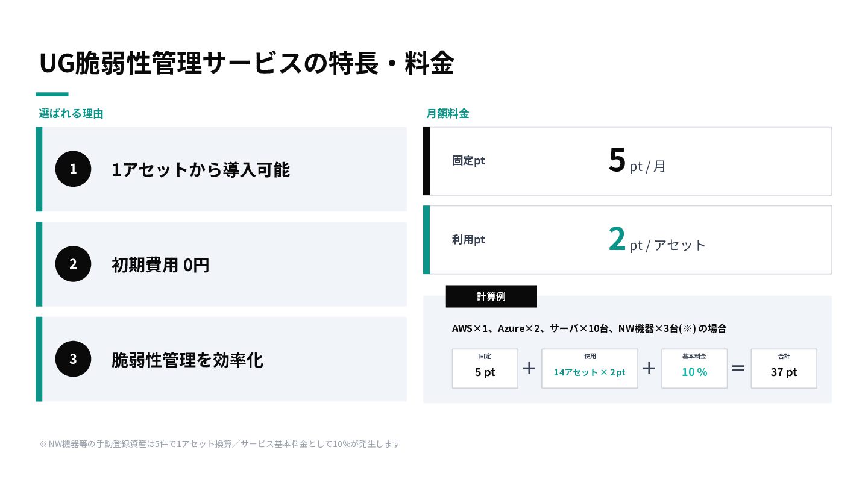Click the footnote about NW機器等 at bottom

coord(219,444)
